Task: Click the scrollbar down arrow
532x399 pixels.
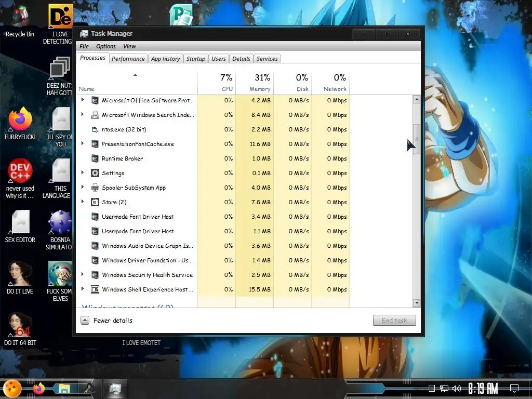Action: [417, 303]
